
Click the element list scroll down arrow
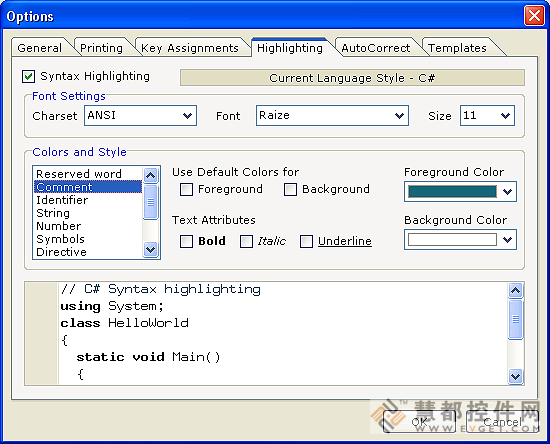pos(150,249)
